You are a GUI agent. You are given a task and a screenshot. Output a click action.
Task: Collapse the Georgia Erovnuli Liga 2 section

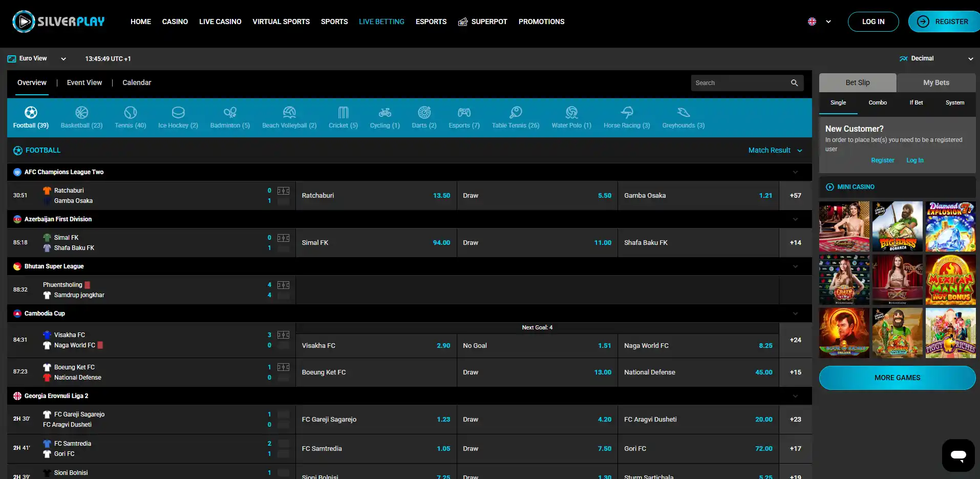pos(795,396)
